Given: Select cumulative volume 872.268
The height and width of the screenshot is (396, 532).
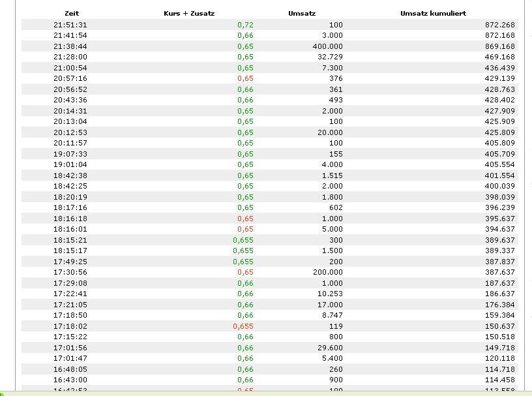Looking at the screenshot, I should (x=500, y=25).
